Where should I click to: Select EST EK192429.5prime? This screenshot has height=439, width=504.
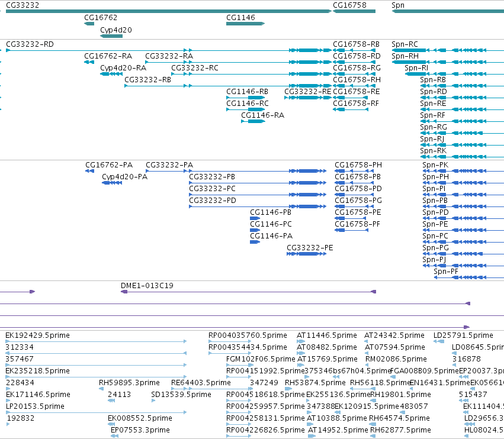tap(37, 335)
